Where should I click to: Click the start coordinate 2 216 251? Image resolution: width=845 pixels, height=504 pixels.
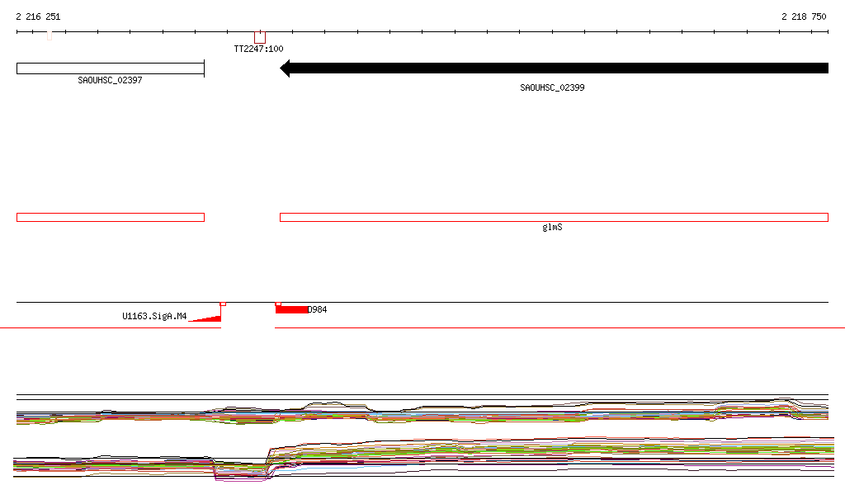pyautogui.click(x=38, y=16)
